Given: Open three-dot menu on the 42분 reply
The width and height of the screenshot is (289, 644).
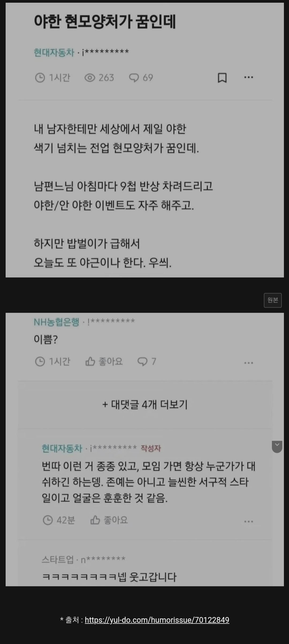Looking at the screenshot, I should tap(249, 522).
